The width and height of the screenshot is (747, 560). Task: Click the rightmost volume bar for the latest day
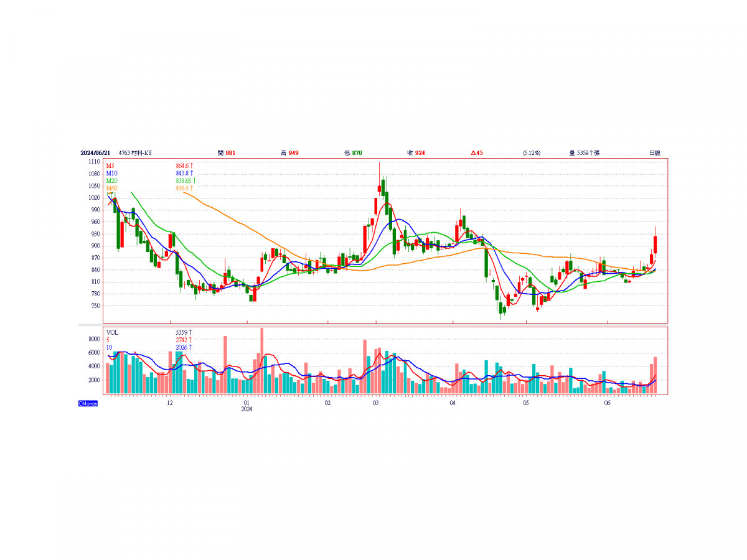(655, 375)
